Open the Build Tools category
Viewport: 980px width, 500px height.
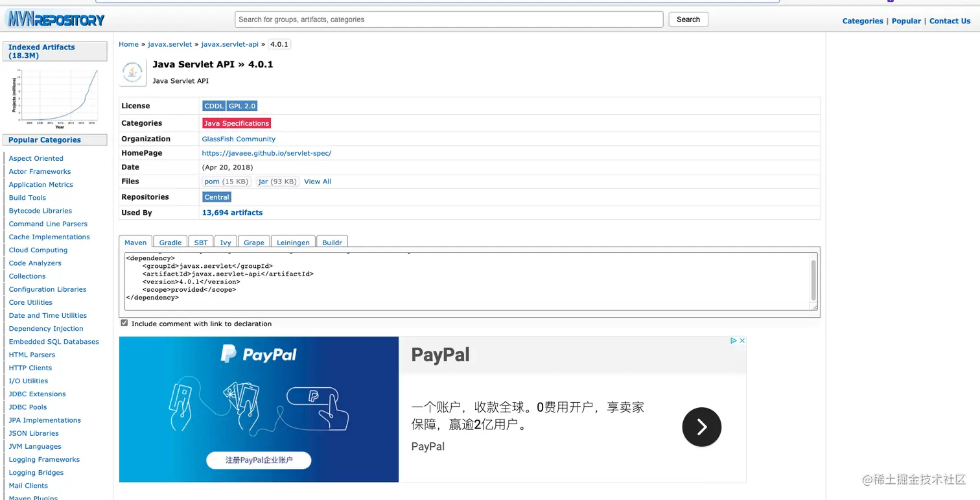pos(27,198)
